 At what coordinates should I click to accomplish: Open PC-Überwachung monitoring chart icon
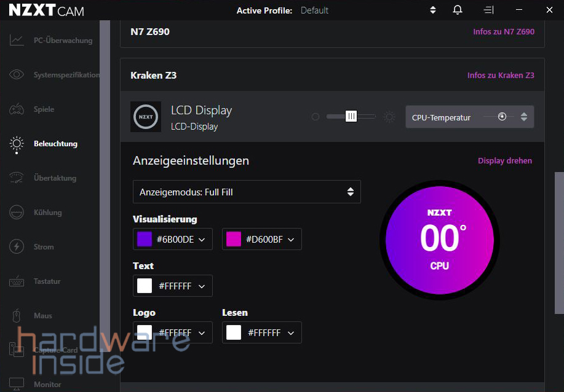click(x=17, y=40)
